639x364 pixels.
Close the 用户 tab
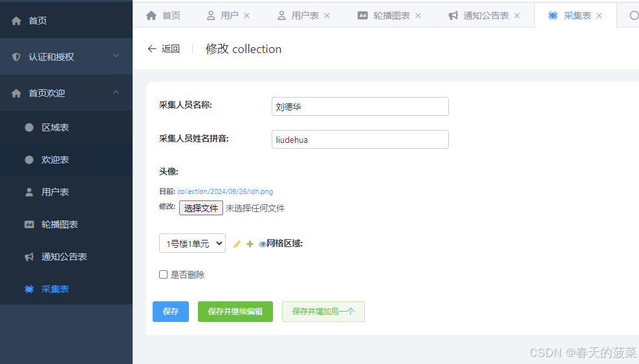(246, 16)
